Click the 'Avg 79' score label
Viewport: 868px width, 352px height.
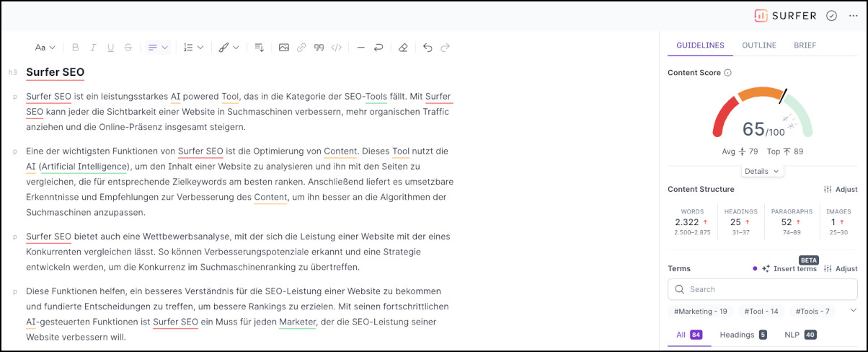(740, 151)
